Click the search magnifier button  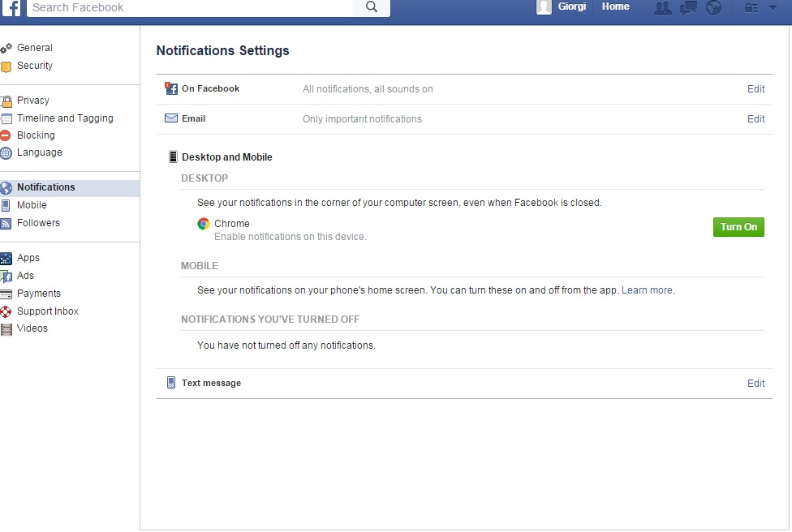(x=372, y=7)
